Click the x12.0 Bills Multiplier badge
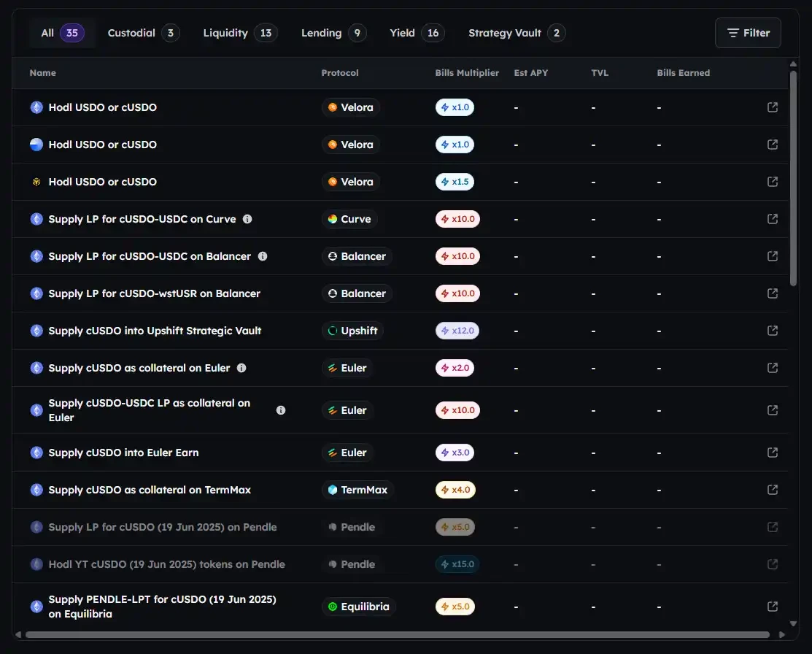This screenshot has width=812, height=654. coord(457,331)
